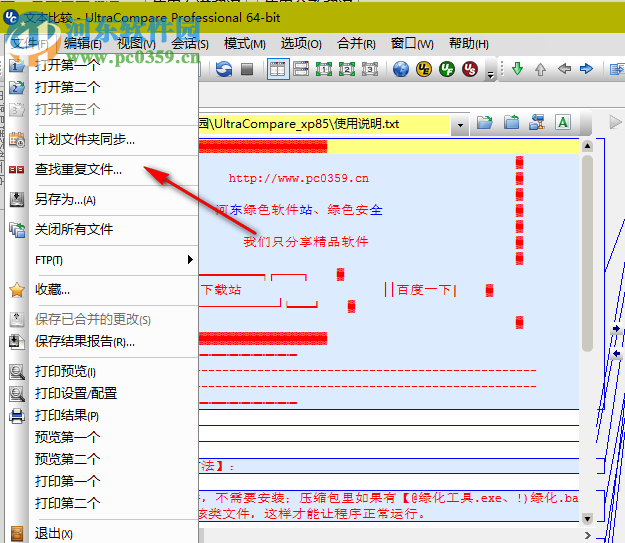Click the stop compare square icon
625x543 pixels.
tap(247, 69)
